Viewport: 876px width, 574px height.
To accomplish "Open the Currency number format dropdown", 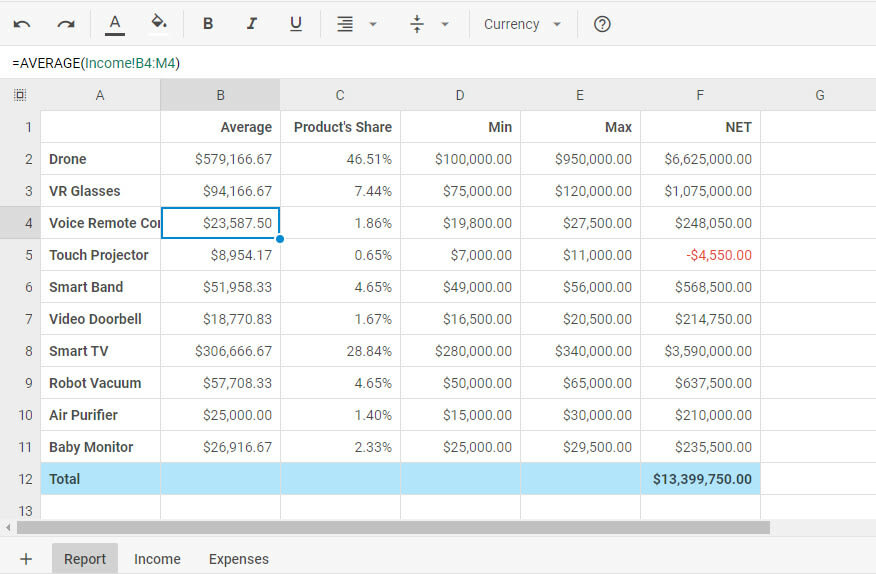I will pyautogui.click(x=522, y=25).
